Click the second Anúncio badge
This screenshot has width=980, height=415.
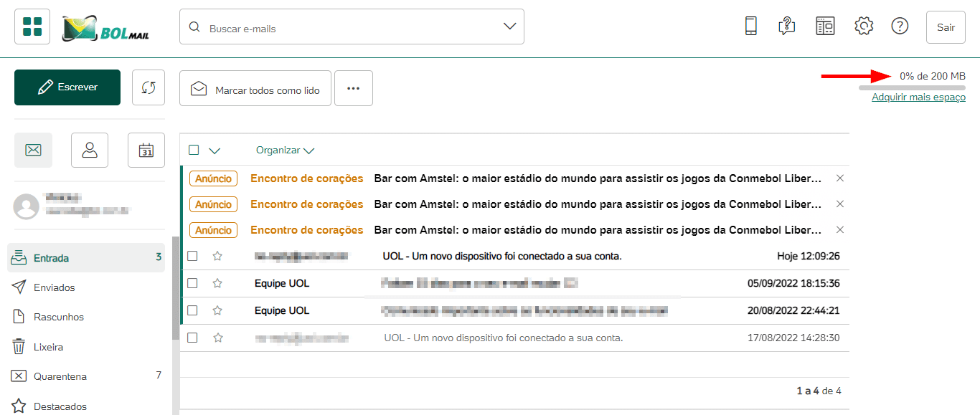[x=214, y=204]
